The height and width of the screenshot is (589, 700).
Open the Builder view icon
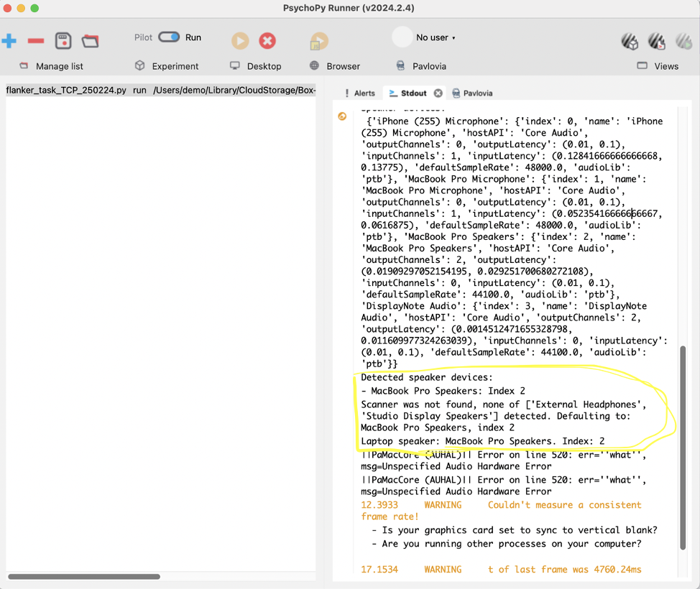click(x=630, y=42)
